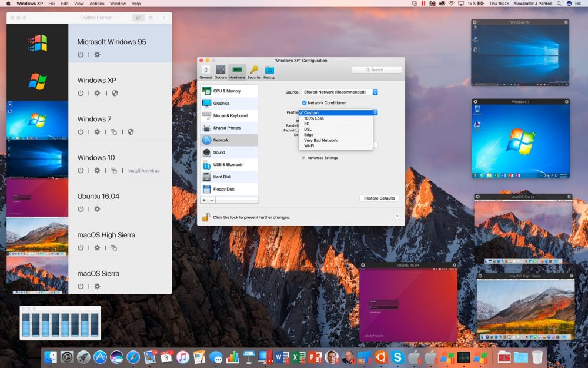Screen dimensions: 588x368
Task: Add hardware device with plus button
Action: [204, 200]
